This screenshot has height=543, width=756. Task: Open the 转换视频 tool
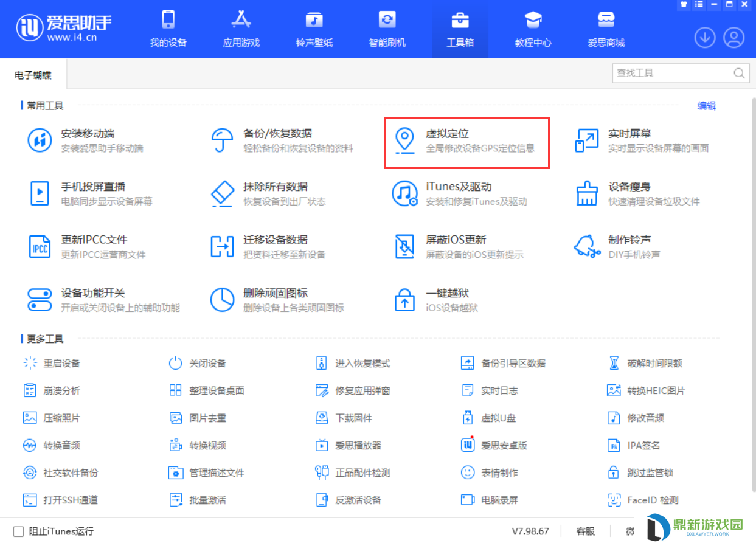tap(198, 445)
